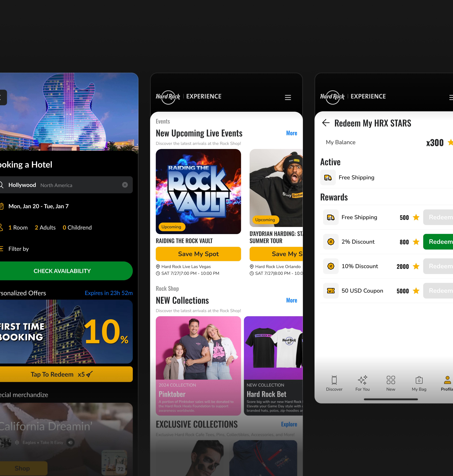Viewport: 453px width, 476px height.
Task: Expand the Filter by option
Action: click(x=18, y=249)
